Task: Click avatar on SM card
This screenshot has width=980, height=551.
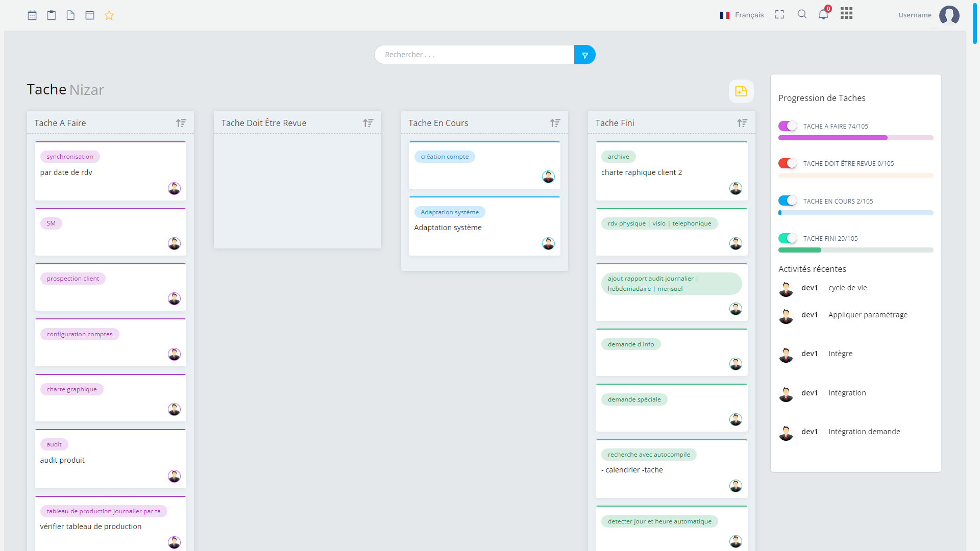Action: (174, 243)
